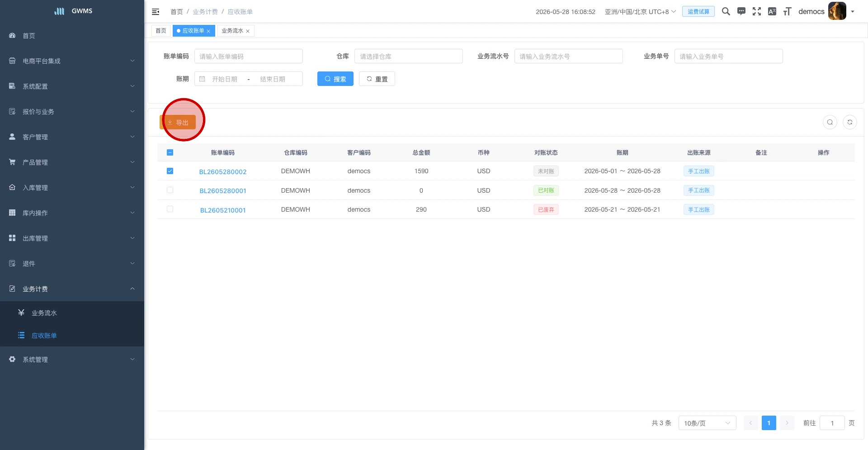Image resolution: width=868 pixels, height=450 pixels.
Task: Click the 客户管理 person icon
Action: [x=12, y=137]
